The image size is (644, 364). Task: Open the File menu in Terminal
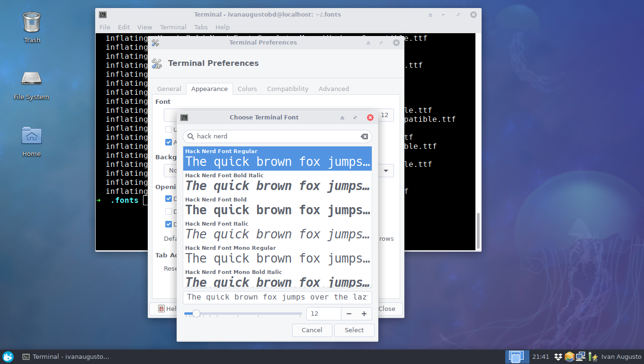click(x=105, y=27)
